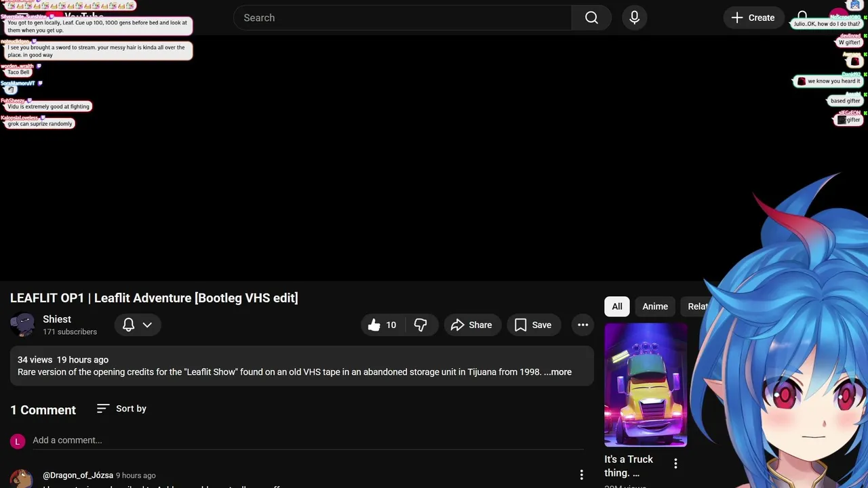Open more actions three-dot menu
The height and width of the screenshot is (488, 868).
pos(583,325)
